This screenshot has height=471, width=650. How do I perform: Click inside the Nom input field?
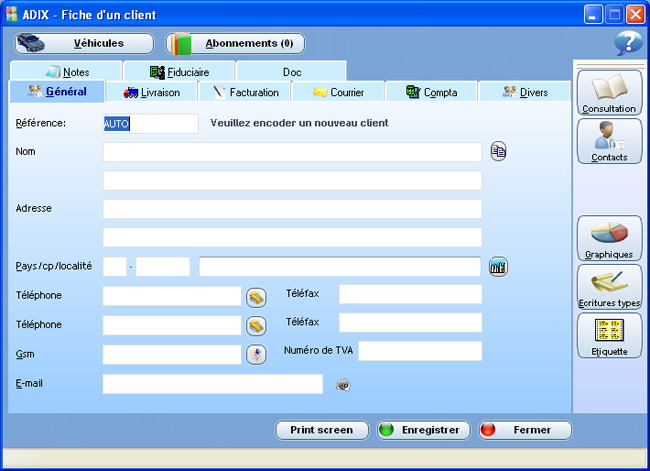click(292, 152)
